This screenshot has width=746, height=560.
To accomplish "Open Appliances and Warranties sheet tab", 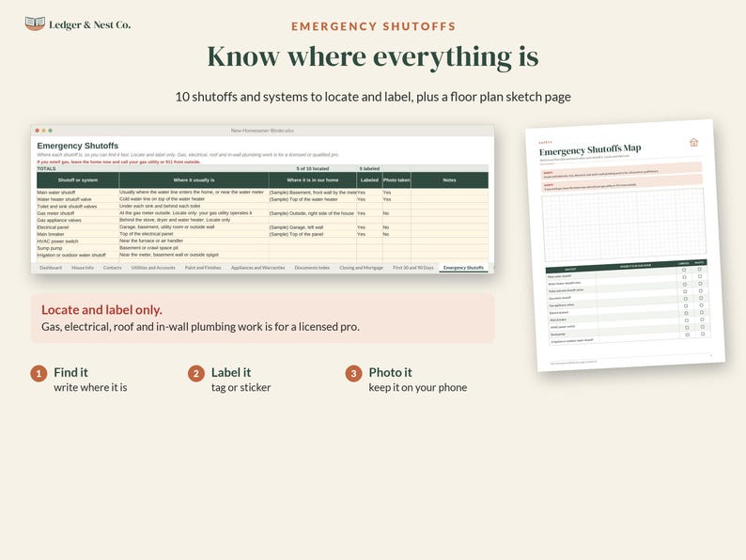I will coord(257,268).
